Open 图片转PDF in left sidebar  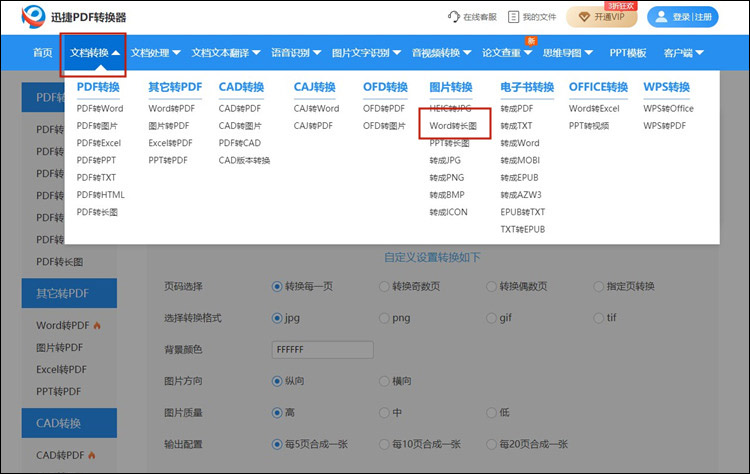[x=60, y=347]
